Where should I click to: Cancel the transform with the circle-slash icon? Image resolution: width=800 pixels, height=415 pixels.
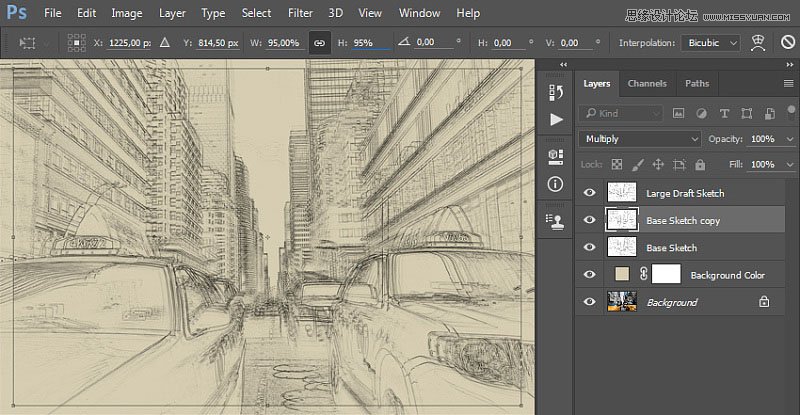[x=788, y=42]
